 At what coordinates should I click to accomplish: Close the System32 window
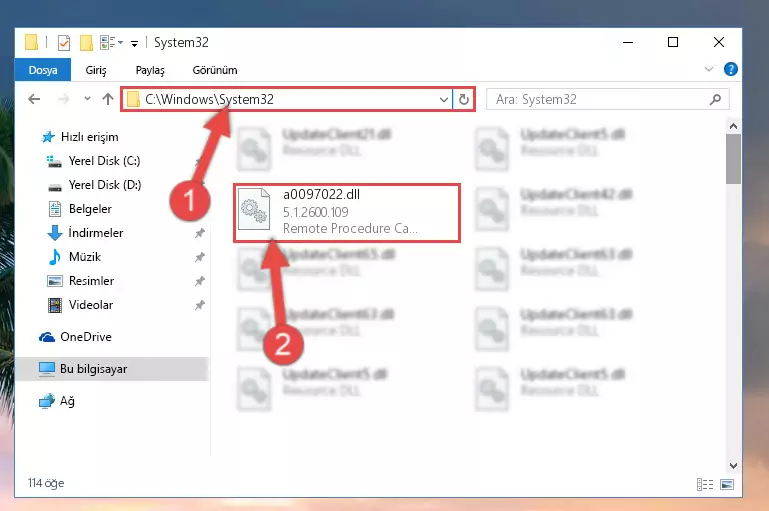pos(718,43)
